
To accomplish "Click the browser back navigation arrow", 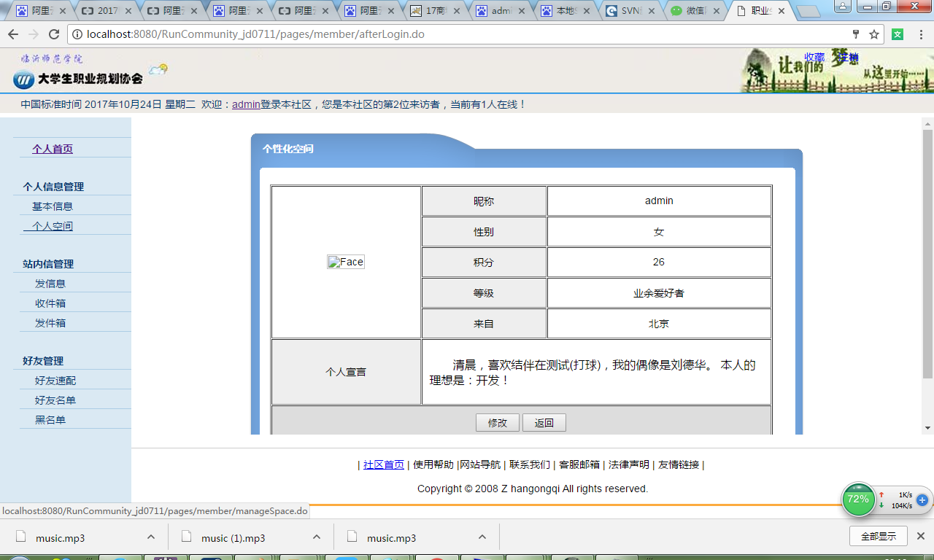I will click(x=12, y=34).
